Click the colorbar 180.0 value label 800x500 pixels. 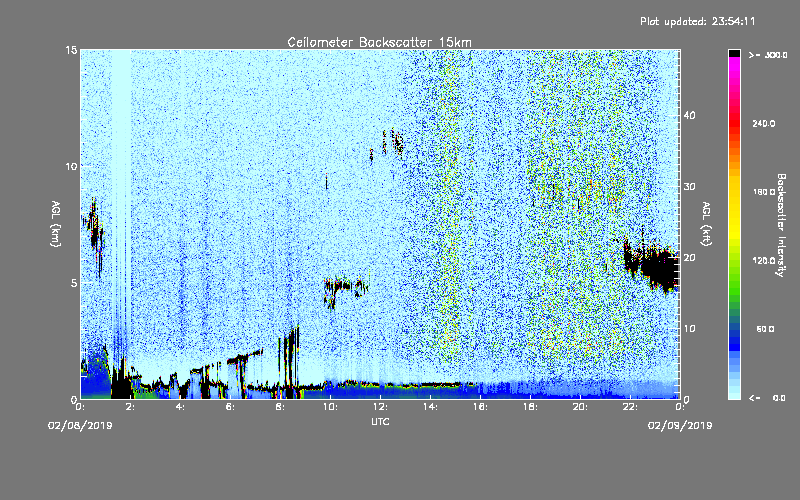coord(764,192)
